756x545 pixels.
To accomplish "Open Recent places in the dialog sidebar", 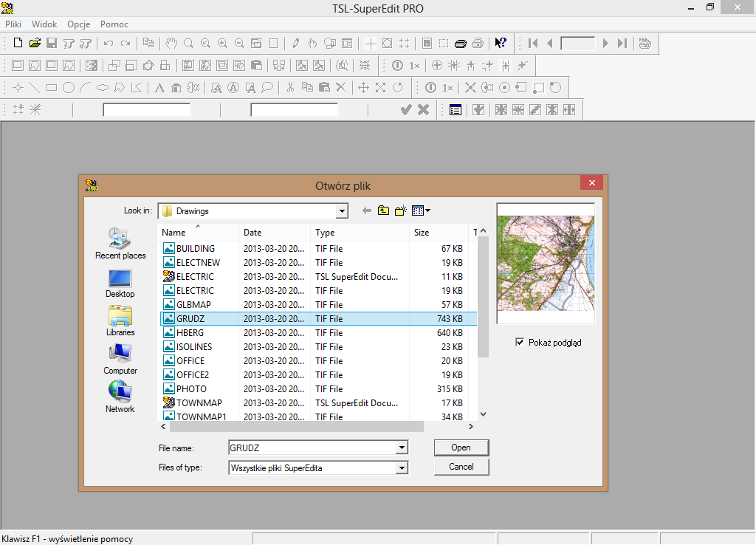I will point(120,244).
